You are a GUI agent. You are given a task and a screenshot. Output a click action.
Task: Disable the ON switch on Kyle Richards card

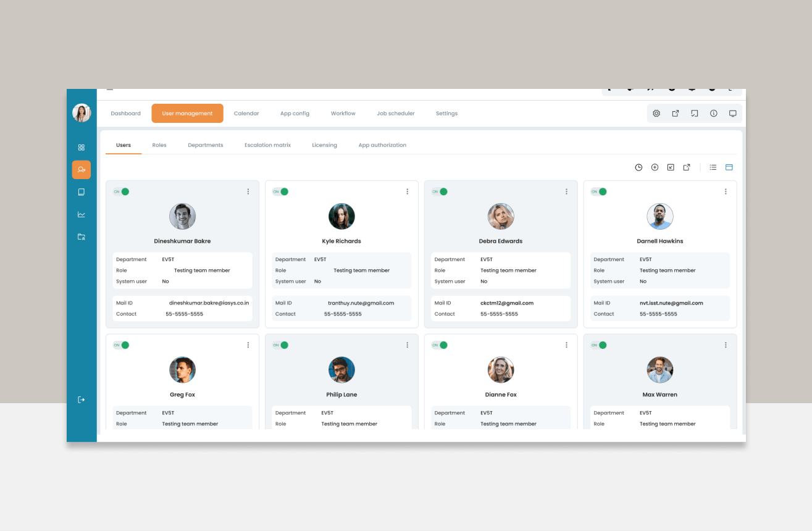click(281, 192)
